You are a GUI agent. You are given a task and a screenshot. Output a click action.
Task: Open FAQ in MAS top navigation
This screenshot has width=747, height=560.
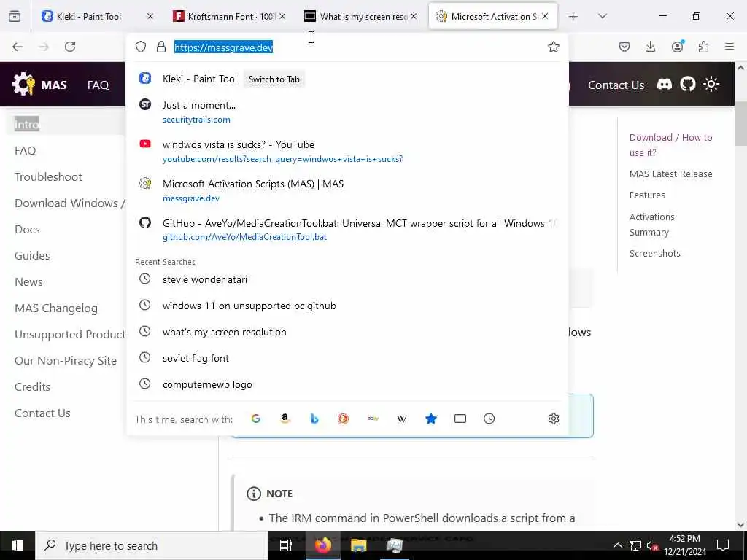click(x=98, y=85)
